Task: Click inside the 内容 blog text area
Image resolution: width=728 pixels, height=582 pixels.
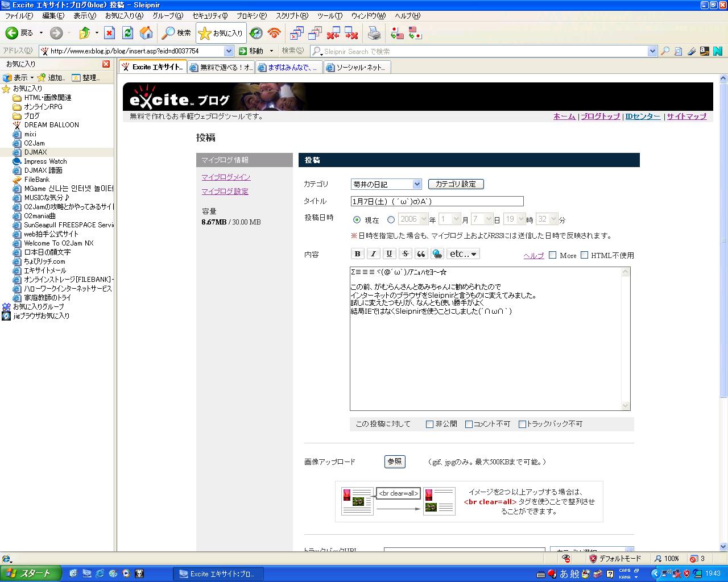Action: tap(490, 339)
